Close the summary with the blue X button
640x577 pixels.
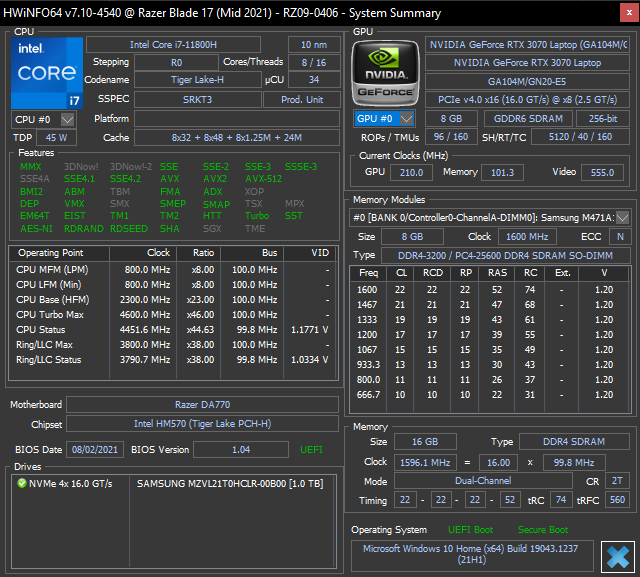coord(616,555)
